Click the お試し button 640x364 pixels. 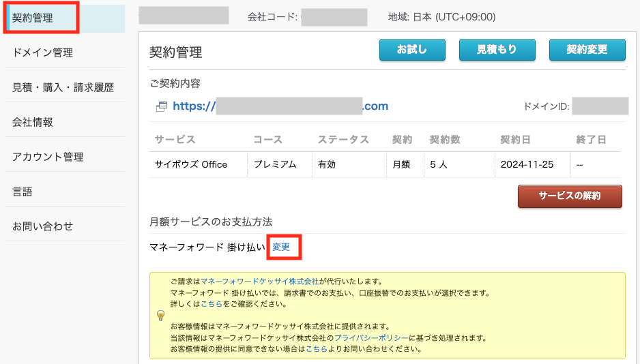coord(412,50)
